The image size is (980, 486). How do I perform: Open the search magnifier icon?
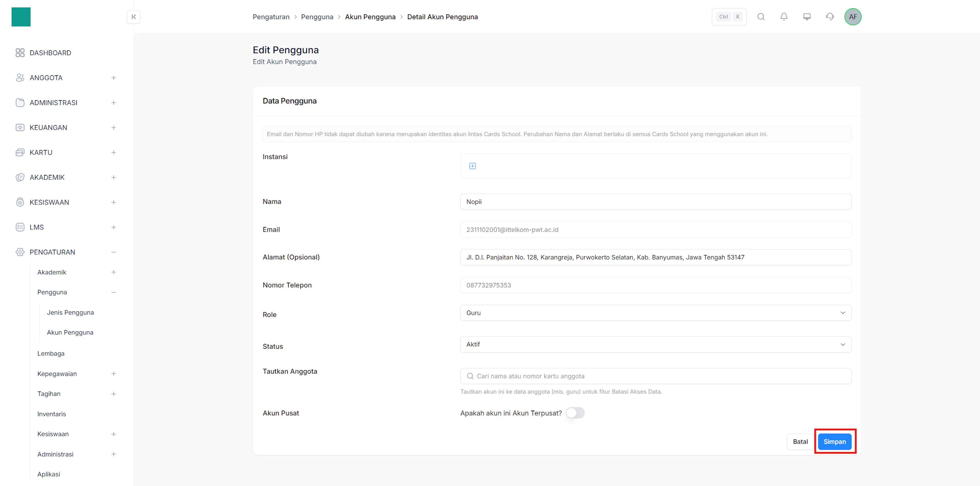761,17
